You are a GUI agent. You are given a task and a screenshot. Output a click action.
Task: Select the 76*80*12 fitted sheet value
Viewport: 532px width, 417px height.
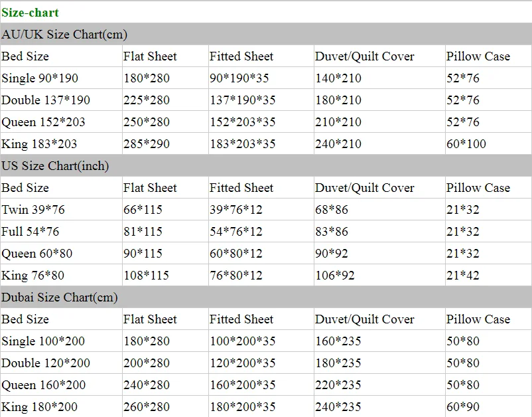(x=236, y=275)
